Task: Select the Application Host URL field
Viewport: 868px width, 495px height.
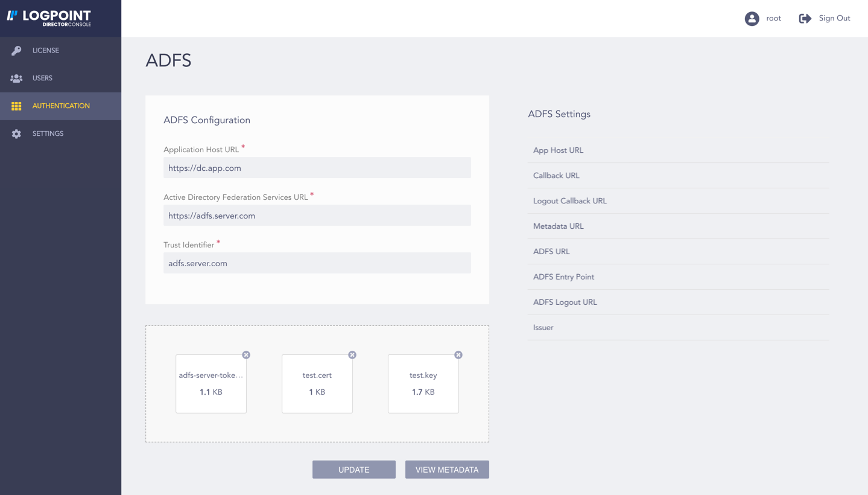Action: coord(317,167)
